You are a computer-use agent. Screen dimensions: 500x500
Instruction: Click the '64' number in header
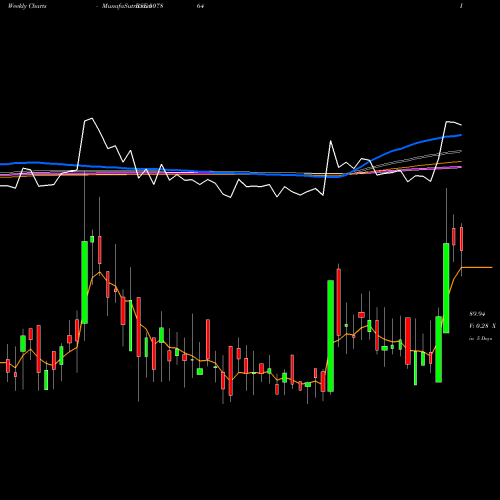200,6
